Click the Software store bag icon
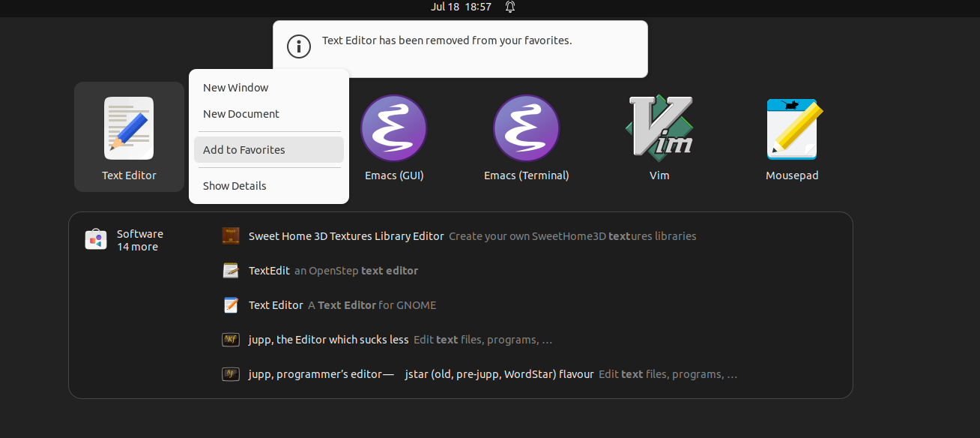The image size is (980, 438). tap(96, 239)
